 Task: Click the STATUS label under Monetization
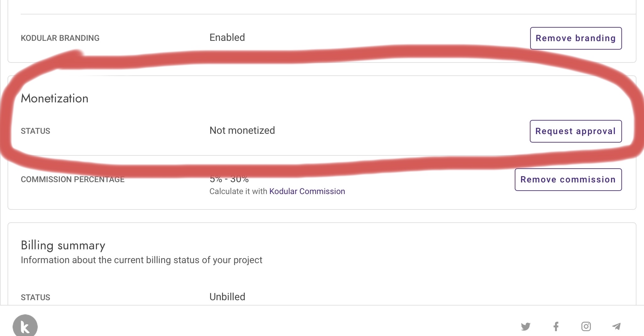pyautogui.click(x=36, y=131)
